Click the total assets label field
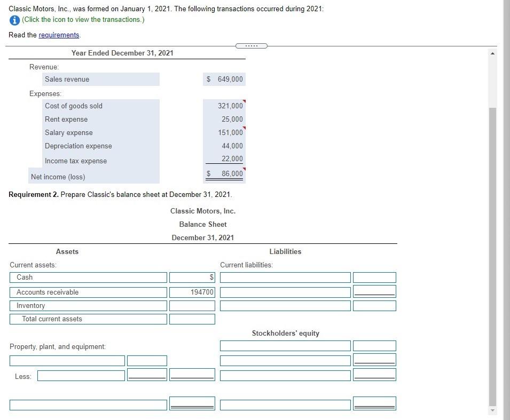Image resolution: width=510 pixels, height=420 pixels. tap(88, 405)
